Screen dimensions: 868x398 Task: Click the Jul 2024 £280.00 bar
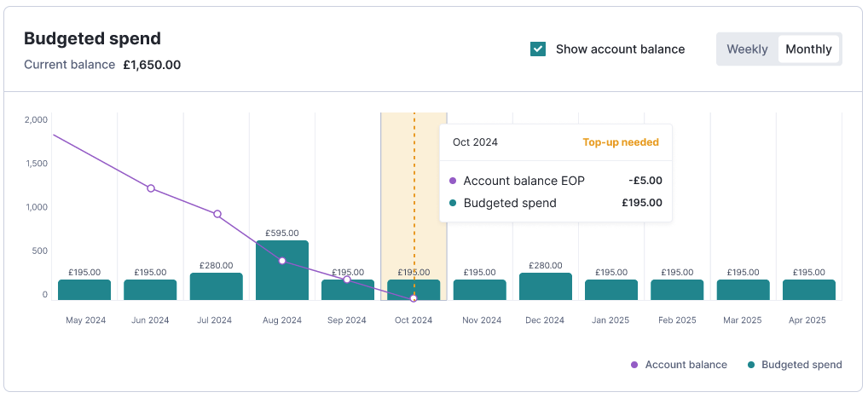click(217, 286)
